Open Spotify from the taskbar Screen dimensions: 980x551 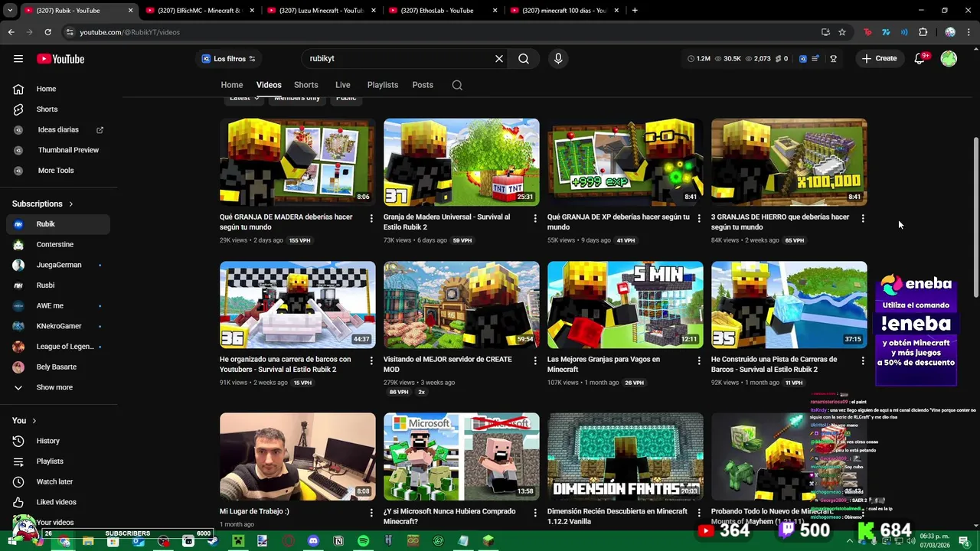pos(363,541)
